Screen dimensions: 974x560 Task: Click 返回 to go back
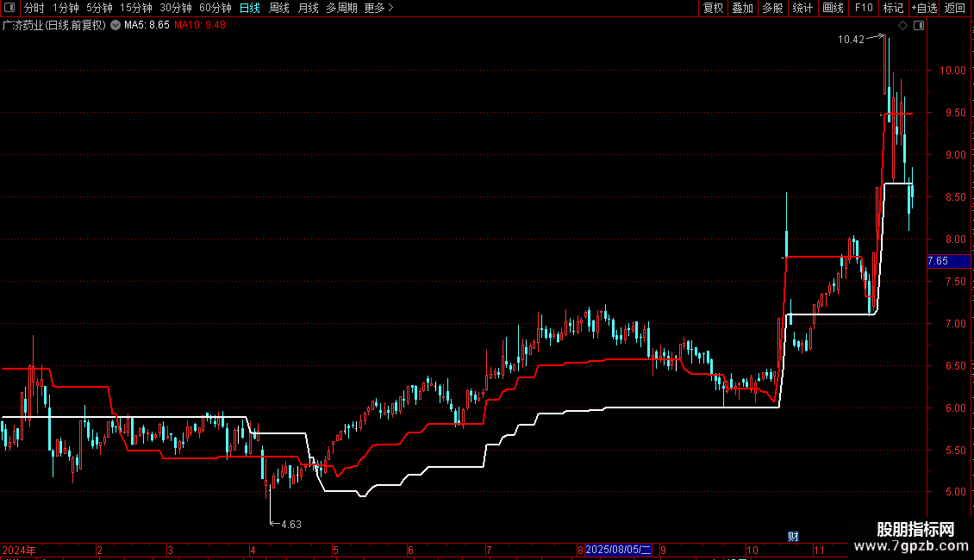955,8
